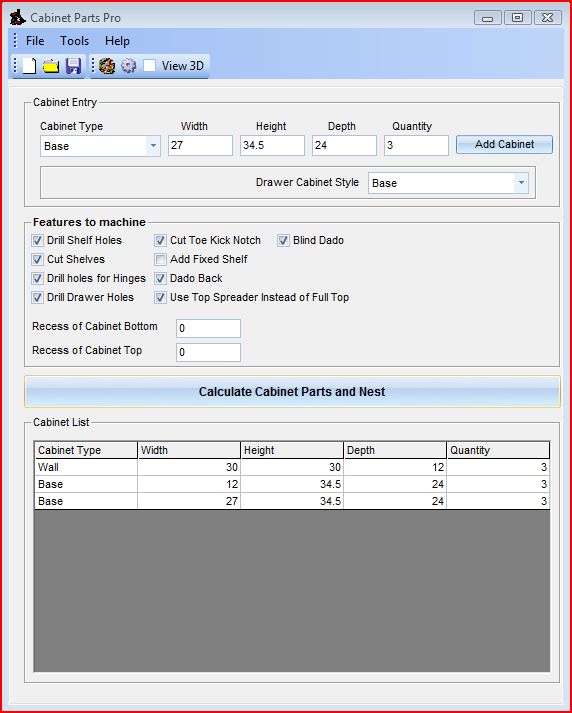Click height cell 34.5 in width-27 row
Screen dimensions: 572x713
click(x=292, y=501)
